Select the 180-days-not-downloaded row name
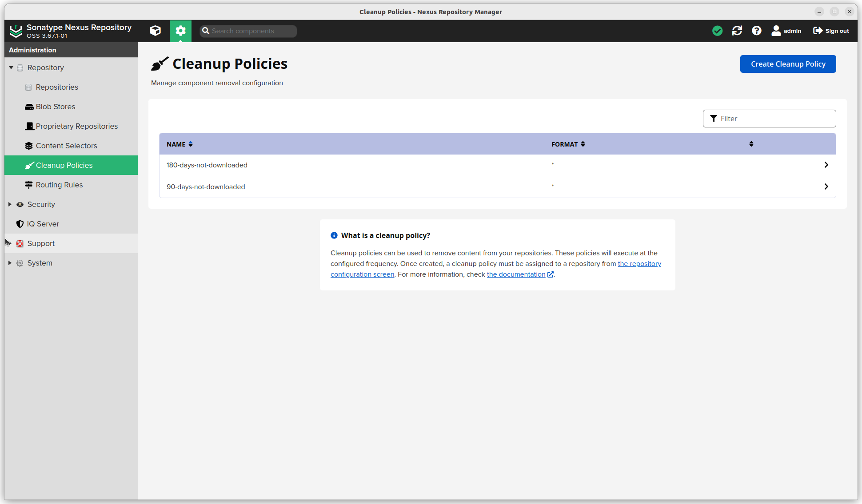 coord(207,165)
